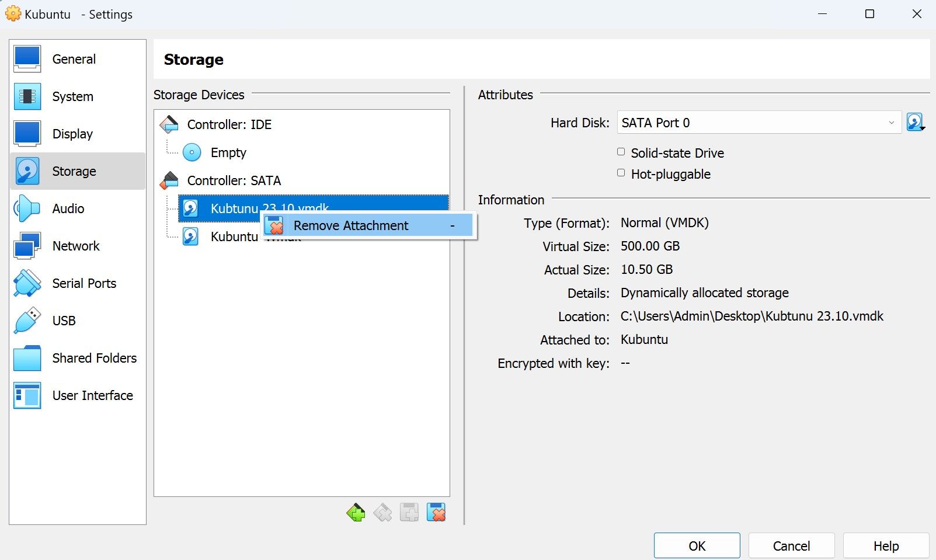The height and width of the screenshot is (560, 936).
Task: Click the choose disk icon beside Hard Disk
Action: (x=915, y=123)
